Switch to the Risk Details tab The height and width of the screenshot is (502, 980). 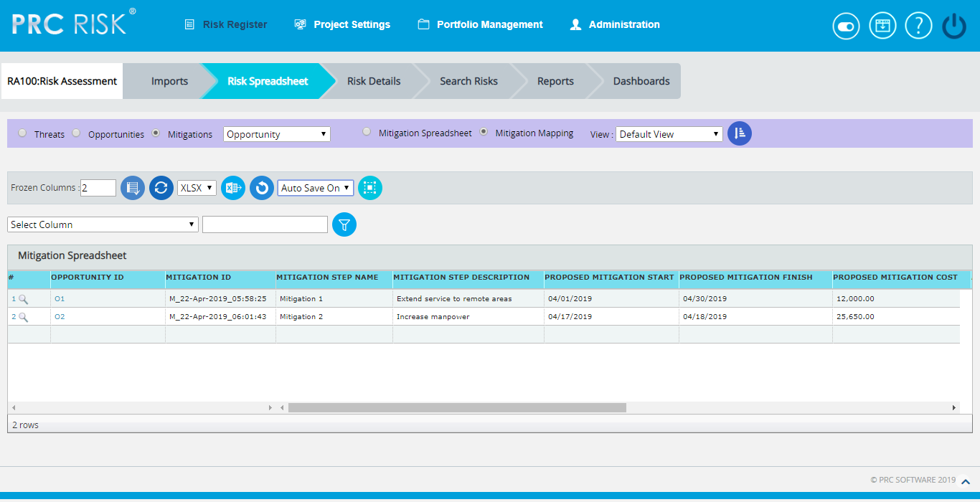click(x=374, y=81)
